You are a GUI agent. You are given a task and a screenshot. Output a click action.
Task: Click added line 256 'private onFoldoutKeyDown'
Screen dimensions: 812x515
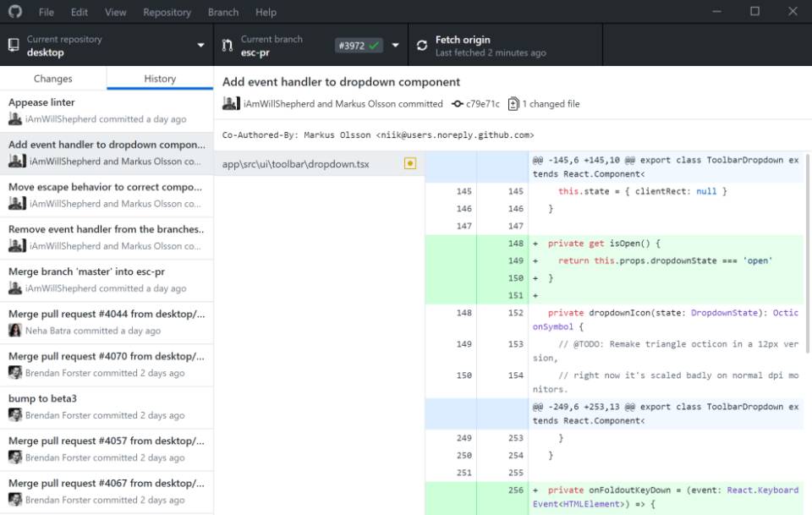point(614,497)
